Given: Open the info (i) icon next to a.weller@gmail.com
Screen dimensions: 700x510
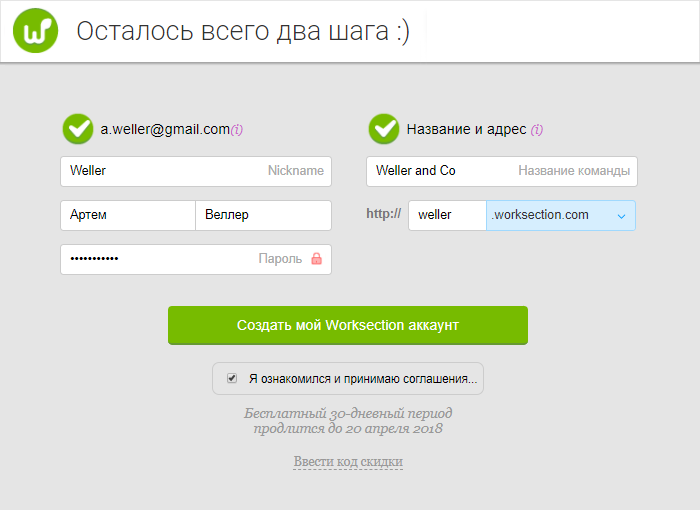Looking at the screenshot, I should click(x=237, y=130).
